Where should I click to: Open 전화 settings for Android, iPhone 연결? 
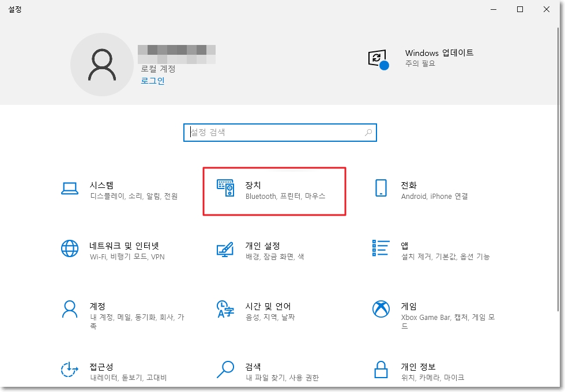click(430, 190)
